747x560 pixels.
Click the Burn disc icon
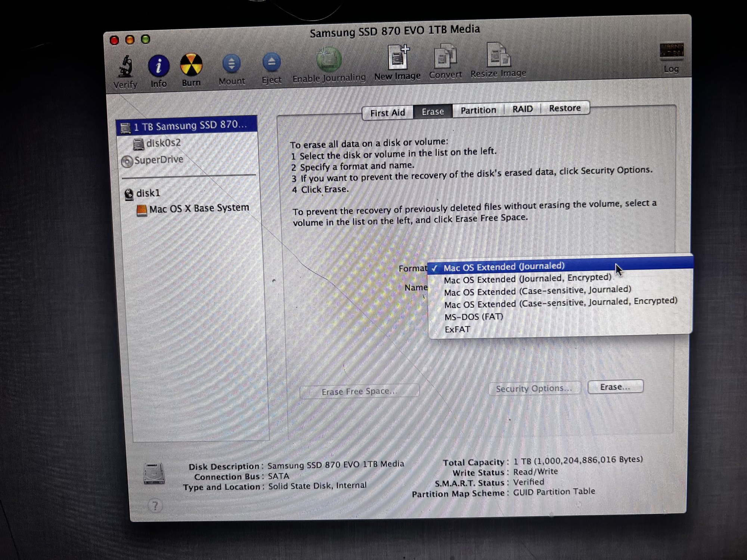click(x=191, y=65)
